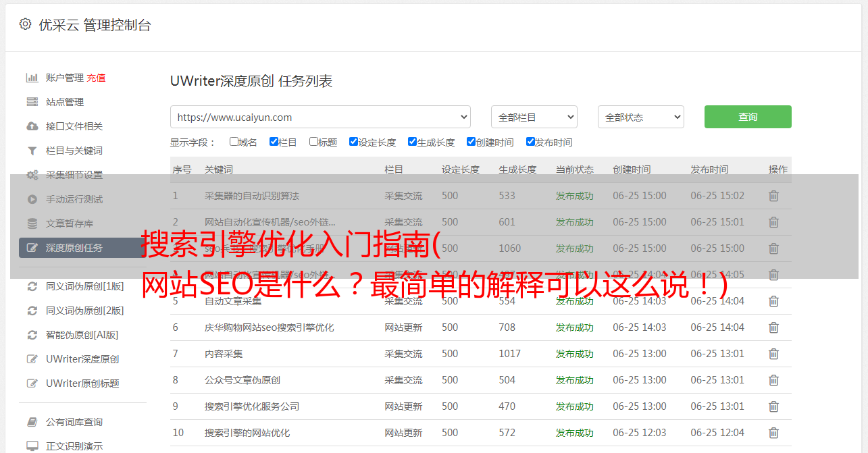Click the refresh icon for 同义词伪原创[2版]
Image resolution: width=868 pixels, height=453 pixels.
32,311
